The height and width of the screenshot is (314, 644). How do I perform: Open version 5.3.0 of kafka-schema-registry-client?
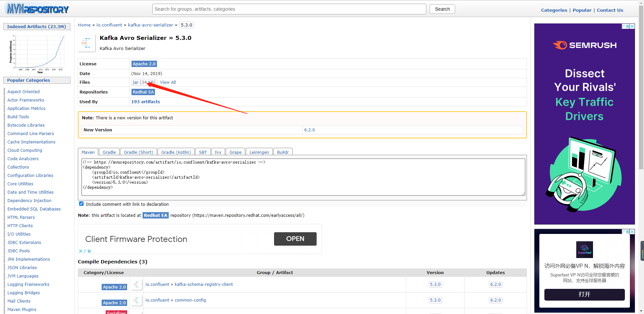[x=435, y=284]
